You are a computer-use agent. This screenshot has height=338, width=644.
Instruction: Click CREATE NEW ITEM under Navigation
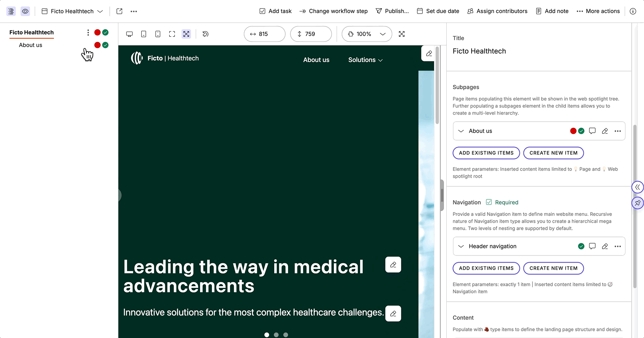[553, 268]
